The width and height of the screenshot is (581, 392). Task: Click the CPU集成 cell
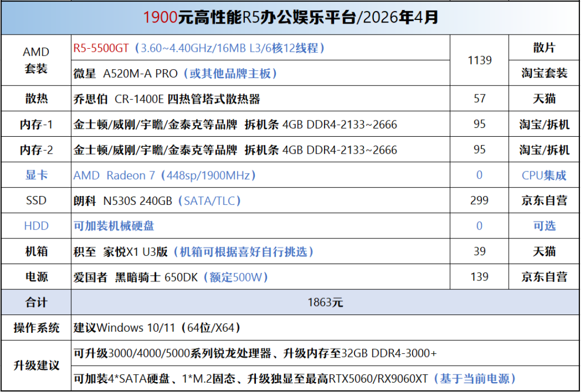pyautogui.click(x=544, y=175)
